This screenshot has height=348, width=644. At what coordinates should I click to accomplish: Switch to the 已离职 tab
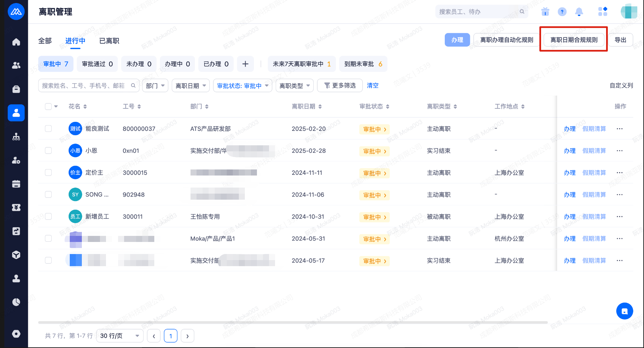point(109,41)
